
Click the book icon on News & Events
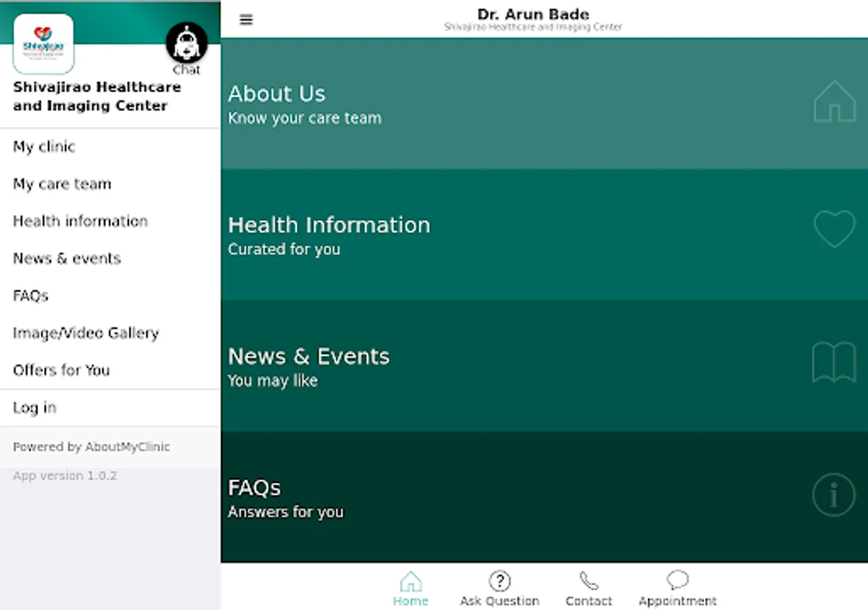[834, 362]
